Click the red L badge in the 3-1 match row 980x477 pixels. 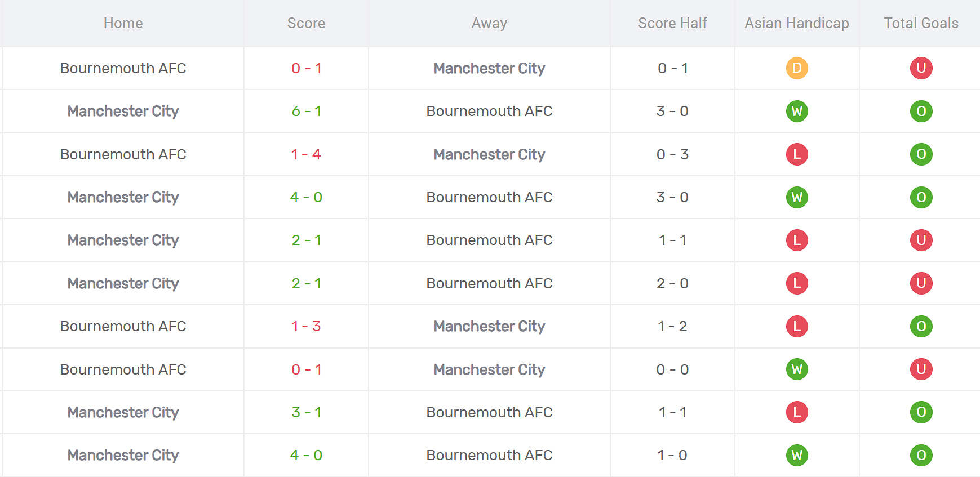coord(796,412)
